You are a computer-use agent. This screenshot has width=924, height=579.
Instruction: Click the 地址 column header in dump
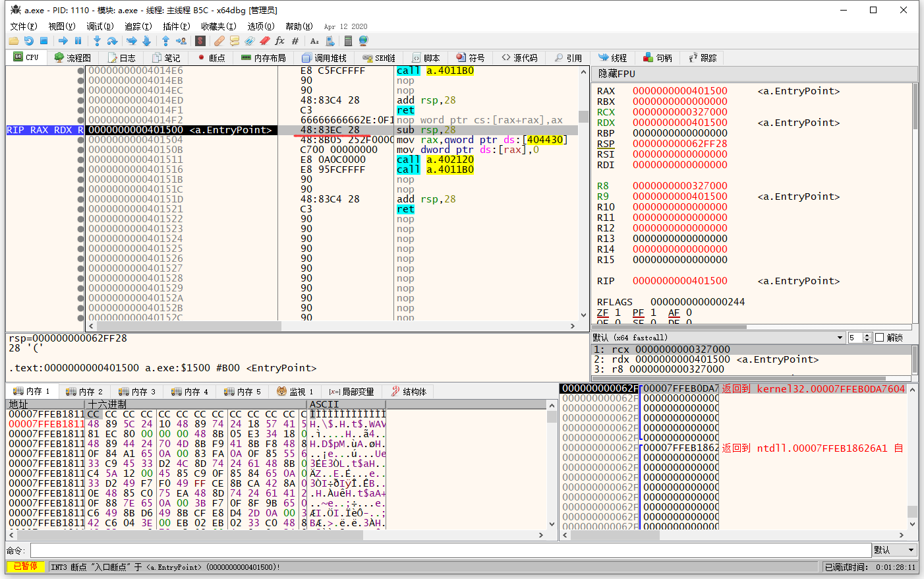(46, 404)
